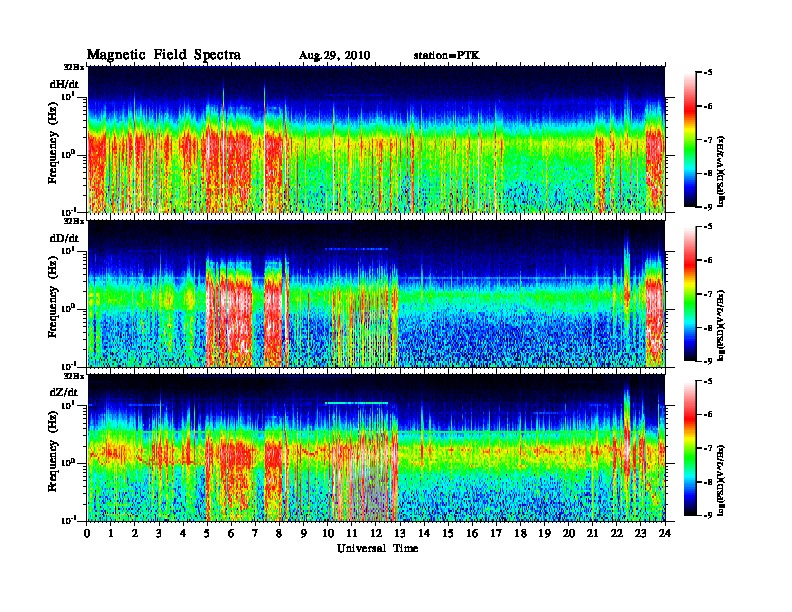Click the "-8" tick on dH/dt colorbar

tap(708, 173)
